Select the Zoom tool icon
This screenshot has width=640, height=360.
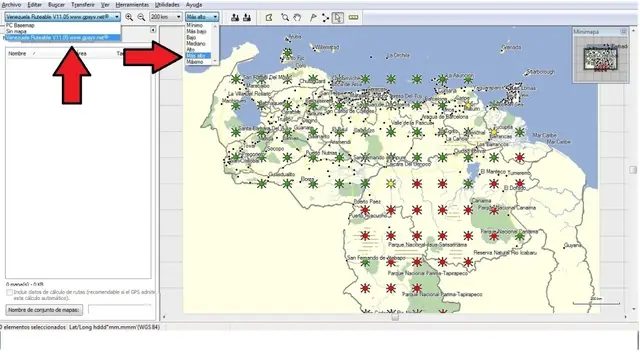pyautogui.click(x=285, y=17)
